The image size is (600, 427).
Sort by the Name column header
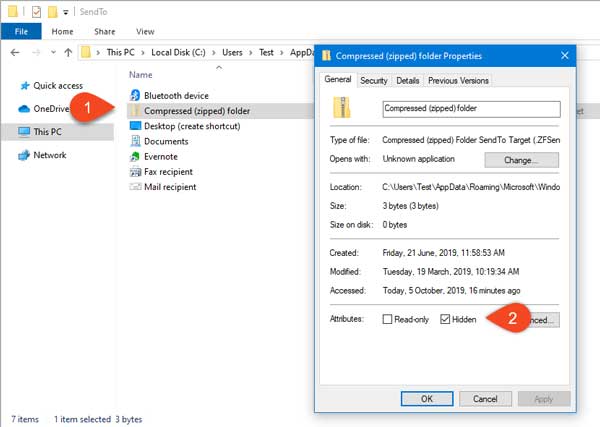coord(140,75)
